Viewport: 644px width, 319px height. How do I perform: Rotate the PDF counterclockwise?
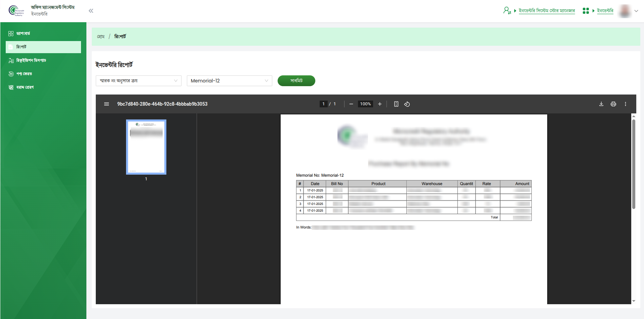point(407,104)
